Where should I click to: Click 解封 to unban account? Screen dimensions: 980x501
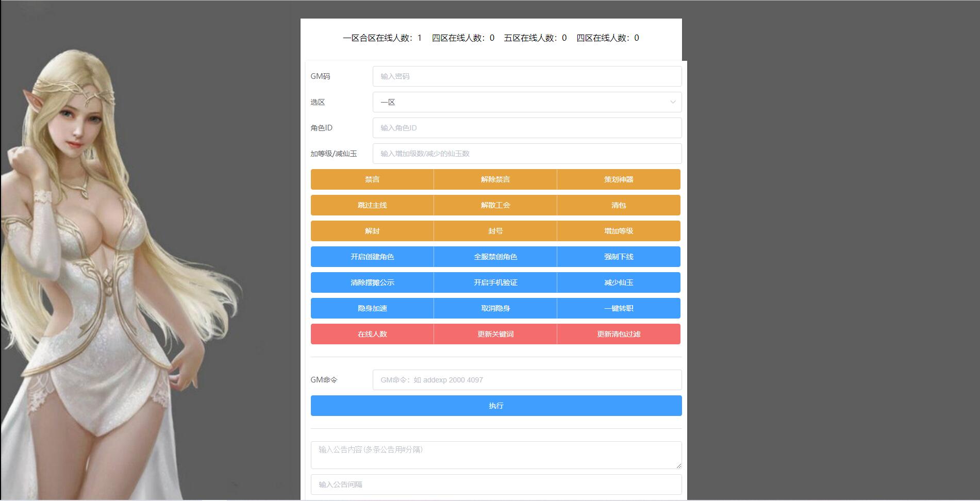pyautogui.click(x=372, y=231)
